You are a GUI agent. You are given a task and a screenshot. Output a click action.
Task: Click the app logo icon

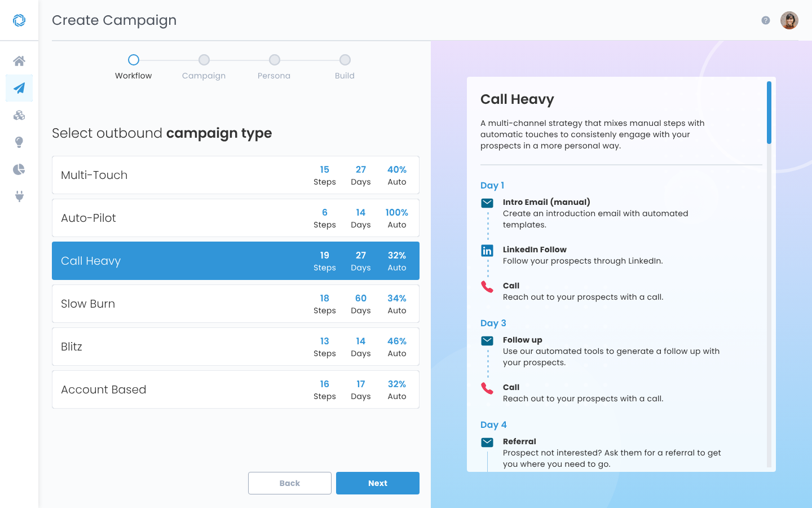[x=19, y=20]
